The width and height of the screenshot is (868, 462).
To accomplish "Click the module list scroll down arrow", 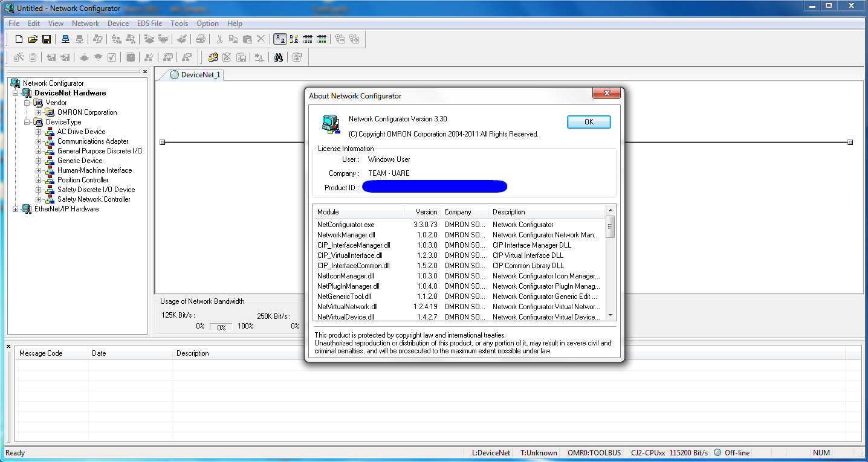I will pos(611,315).
